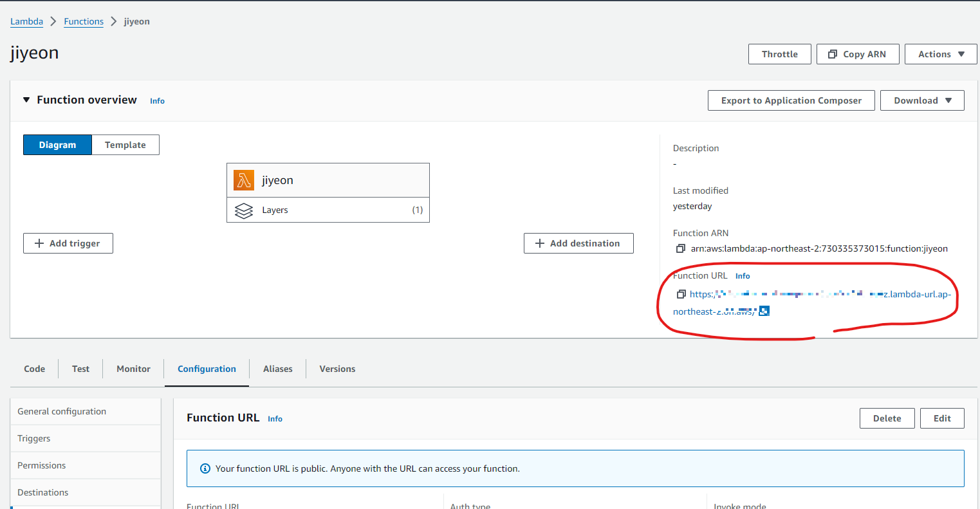Image resolution: width=980 pixels, height=509 pixels.
Task: Open the Function overview Info link
Action: point(157,101)
